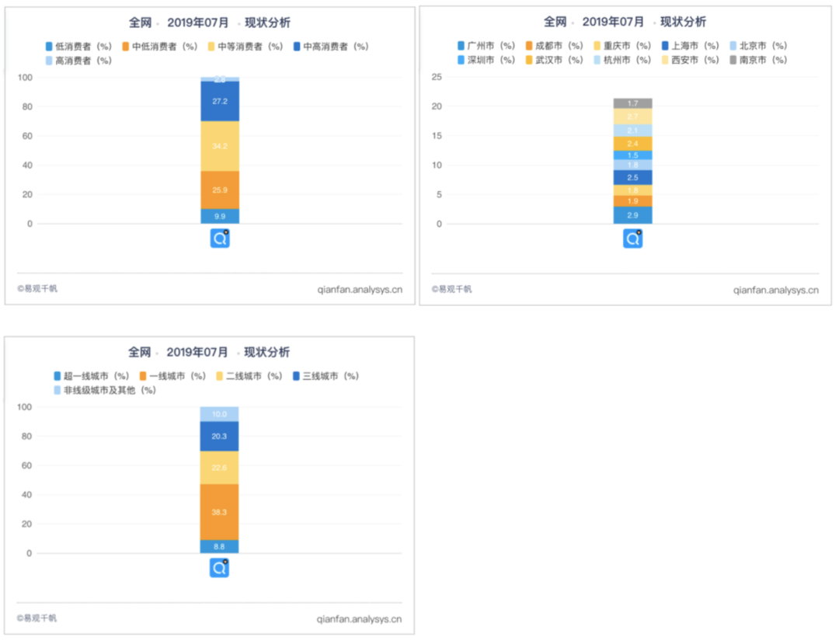Toggle the 西安市 legend entry
Viewport: 839px width, 644px height.
coord(691,60)
